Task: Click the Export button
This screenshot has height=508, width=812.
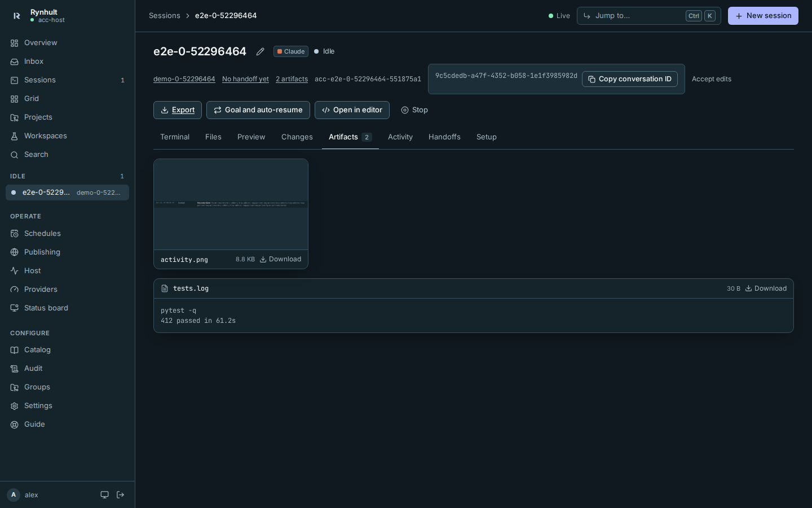Action: tap(178, 110)
